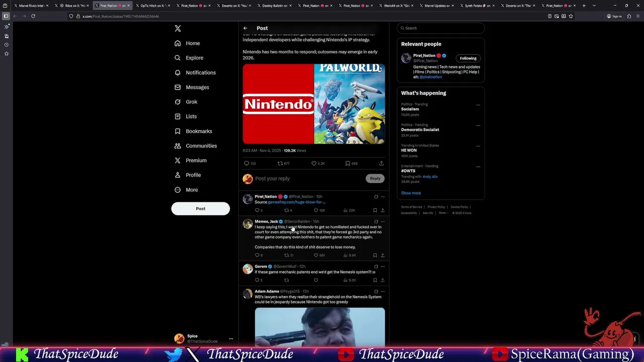Open Explore page
Viewport: 644px width, 362px height.
click(x=189, y=58)
